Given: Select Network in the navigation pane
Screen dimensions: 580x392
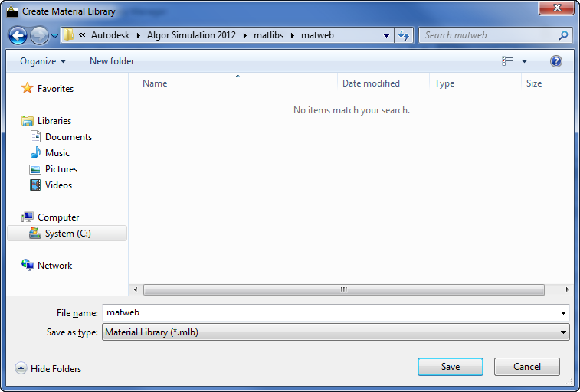Looking at the screenshot, I should click(x=54, y=266).
